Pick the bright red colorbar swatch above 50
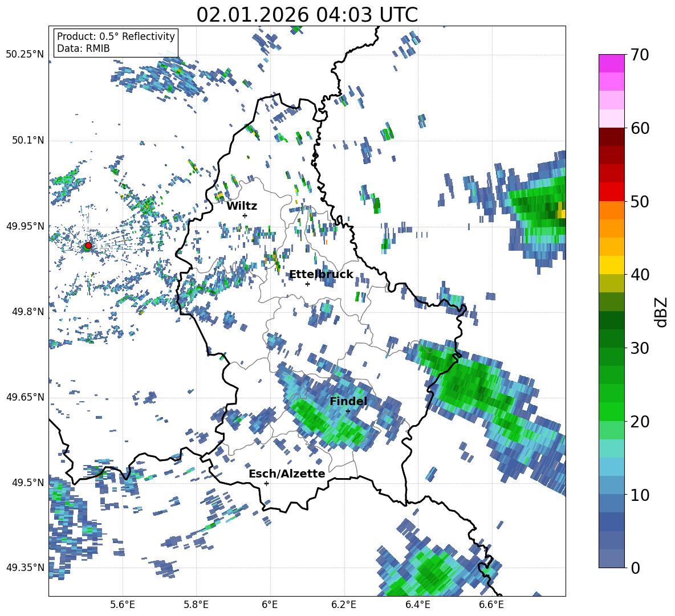The height and width of the screenshot is (616, 675). 611,192
